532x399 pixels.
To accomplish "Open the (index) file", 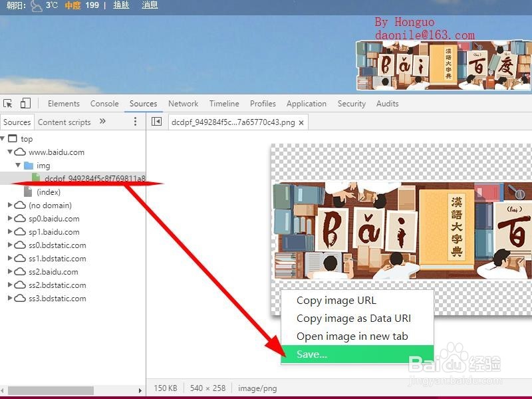I will pos(48,192).
